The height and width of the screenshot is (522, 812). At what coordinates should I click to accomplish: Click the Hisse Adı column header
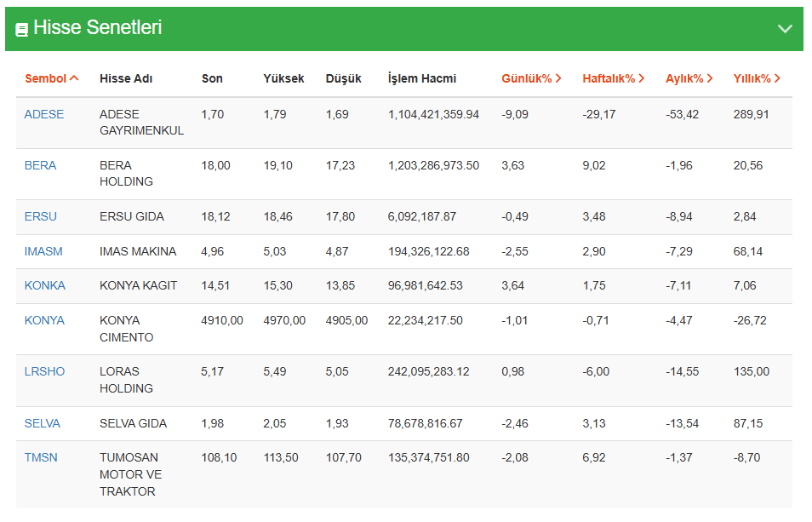pyautogui.click(x=126, y=78)
